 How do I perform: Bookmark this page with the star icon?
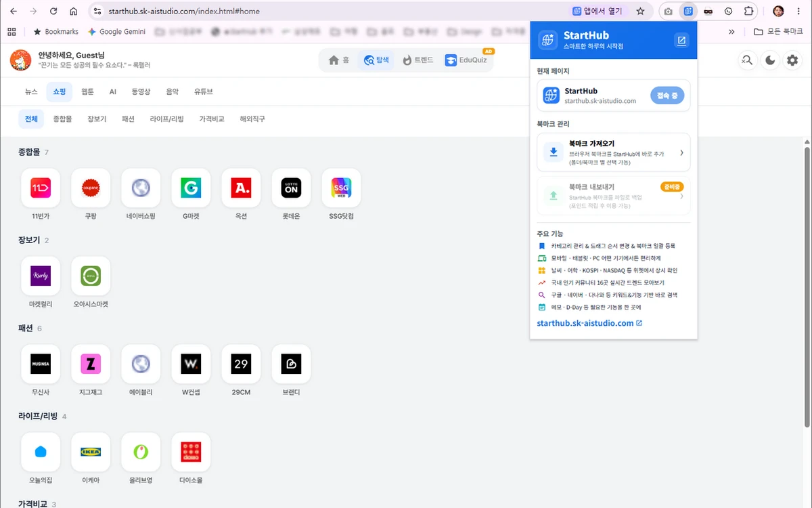(x=640, y=12)
